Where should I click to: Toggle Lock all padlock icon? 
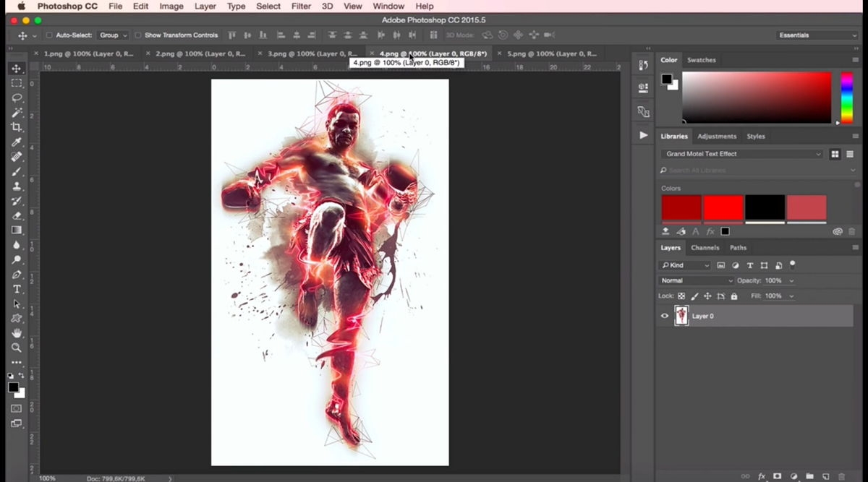(734, 296)
